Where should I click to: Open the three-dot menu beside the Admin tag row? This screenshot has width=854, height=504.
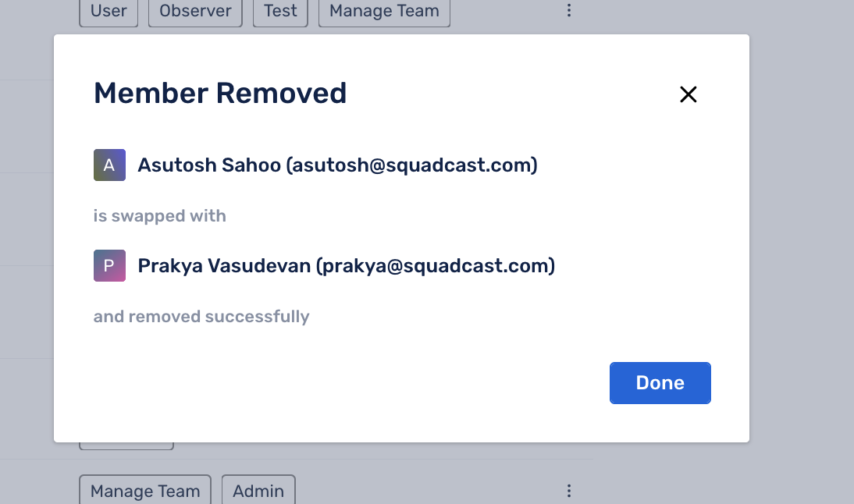pyautogui.click(x=569, y=491)
